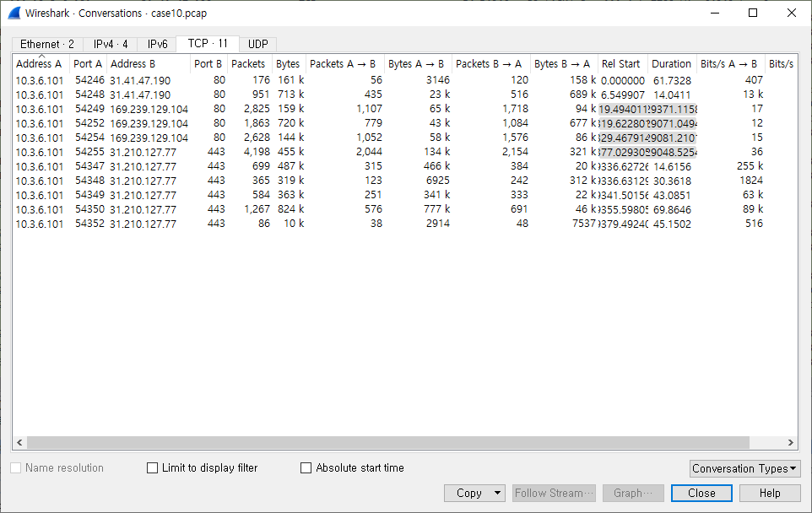The image size is (812, 513).
Task: Open the IPv4 · 4 tab
Action: pyautogui.click(x=111, y=44)
